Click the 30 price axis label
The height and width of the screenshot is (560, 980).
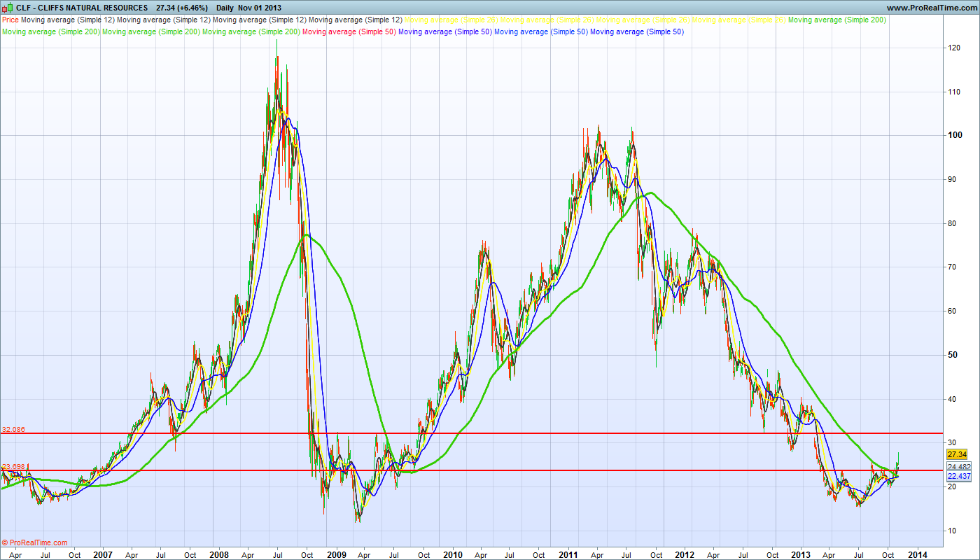click(x=952, y=442)
